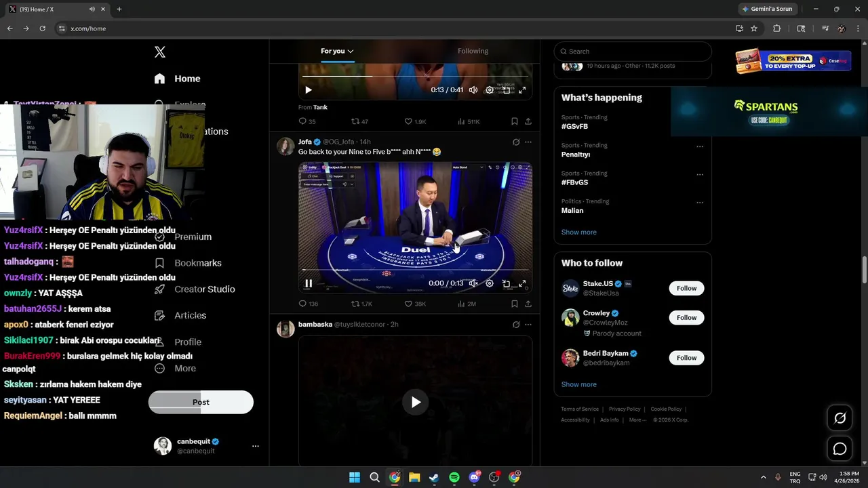Repost the post with 47 reposts
The width and height of the screenshot is (868, 488).
[x=359, y=121]
